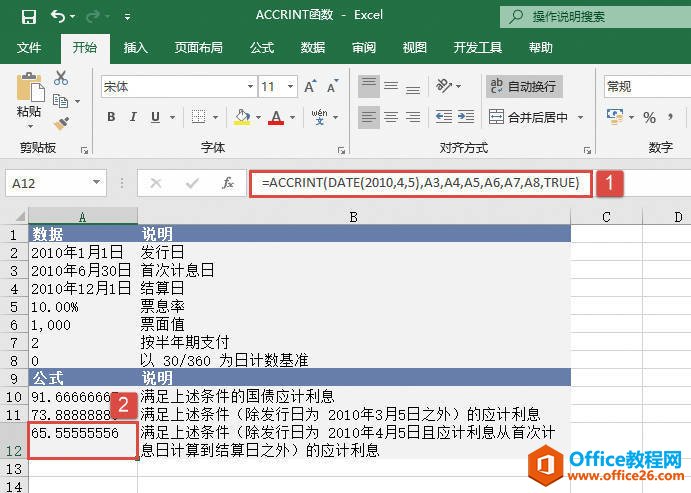Select column B header
This screenshot has height=493, width=691.
coord(354,217)
